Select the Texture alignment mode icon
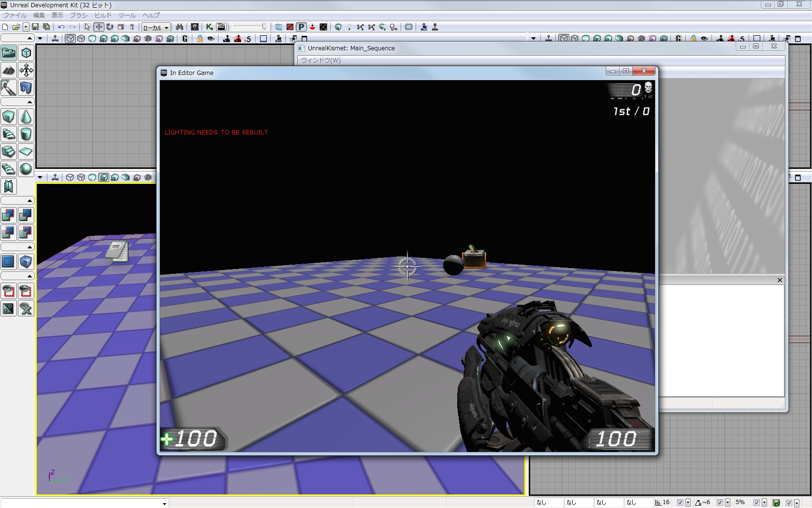Image resolution: width=812 pixels, height=508 pixels. click(26, 70)
